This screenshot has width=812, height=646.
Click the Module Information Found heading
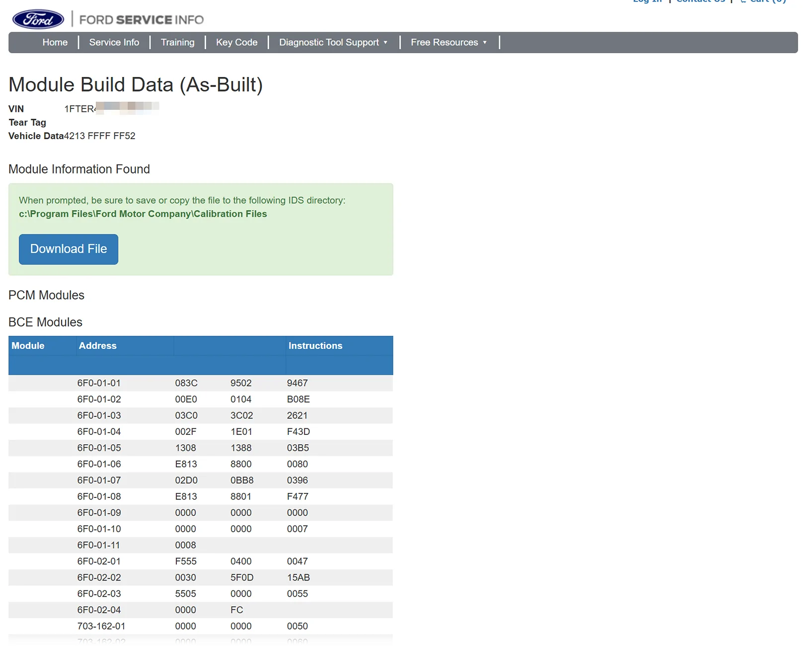pyautogui.click(x=79, y=169)
